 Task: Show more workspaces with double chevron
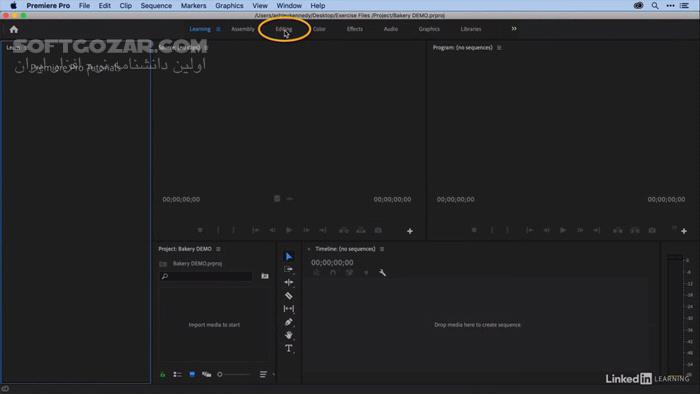coord(514,29)
